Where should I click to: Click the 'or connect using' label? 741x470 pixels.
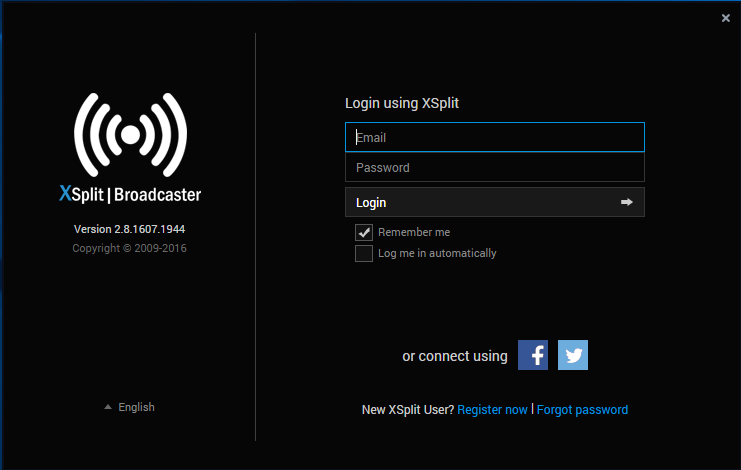455,356
